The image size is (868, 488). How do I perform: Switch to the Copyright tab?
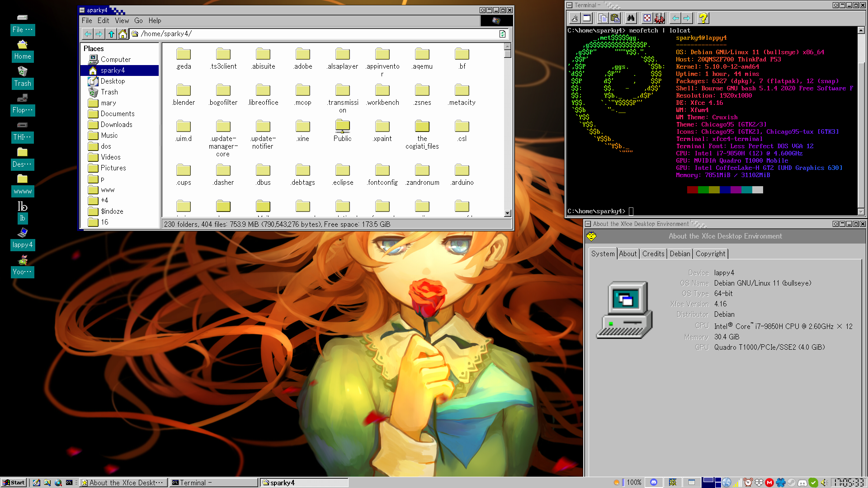tap(710, 254)
